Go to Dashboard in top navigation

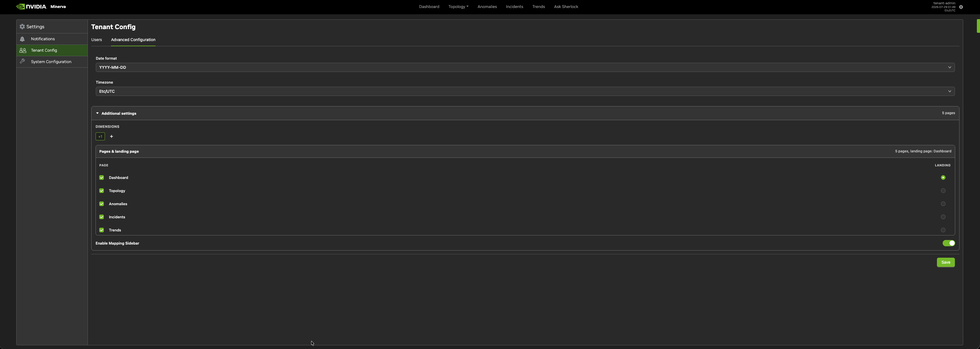point(429,7)
